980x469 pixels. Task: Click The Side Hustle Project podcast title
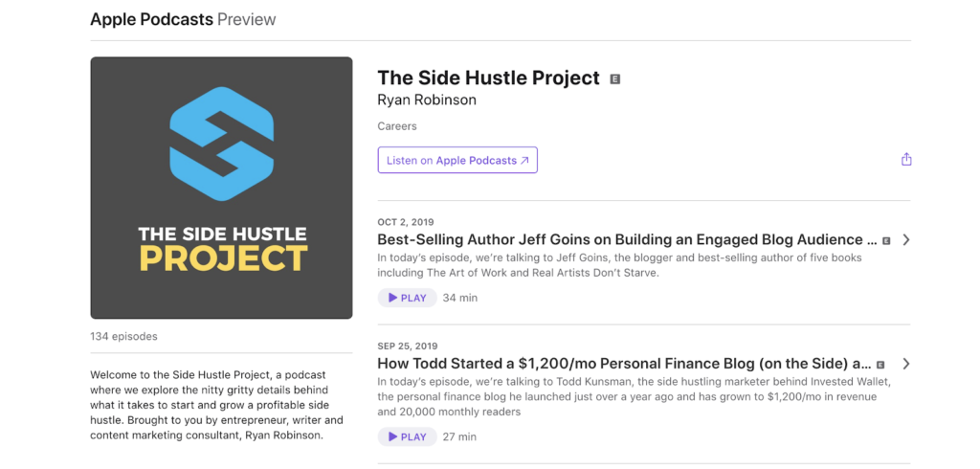coord(488,78)
